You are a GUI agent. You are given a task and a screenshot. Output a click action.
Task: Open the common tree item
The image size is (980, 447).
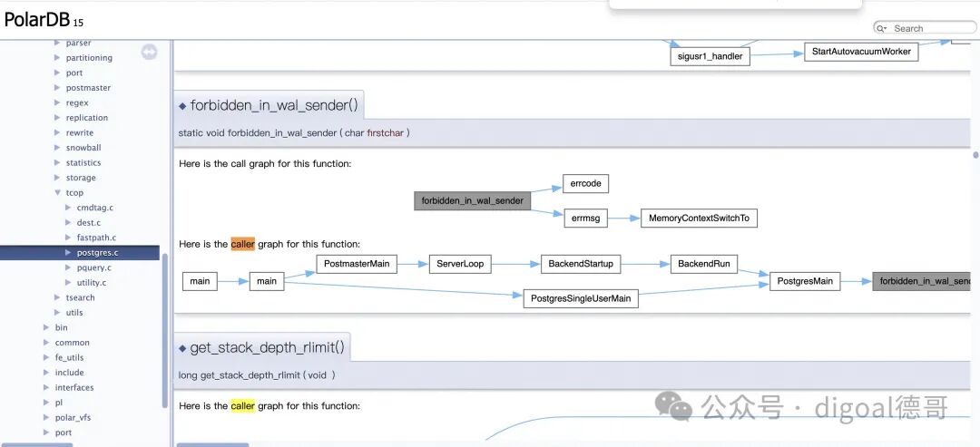pos(72,342)
